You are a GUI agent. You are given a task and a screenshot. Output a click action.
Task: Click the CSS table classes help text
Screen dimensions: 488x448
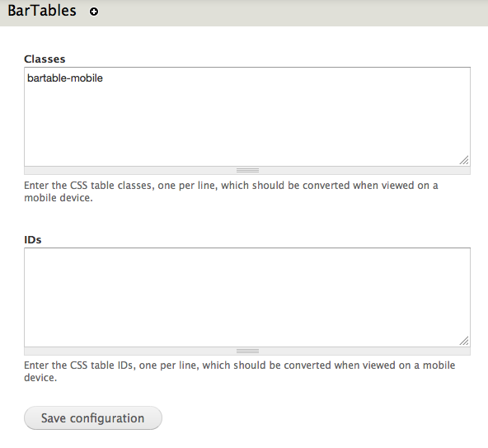231,191
